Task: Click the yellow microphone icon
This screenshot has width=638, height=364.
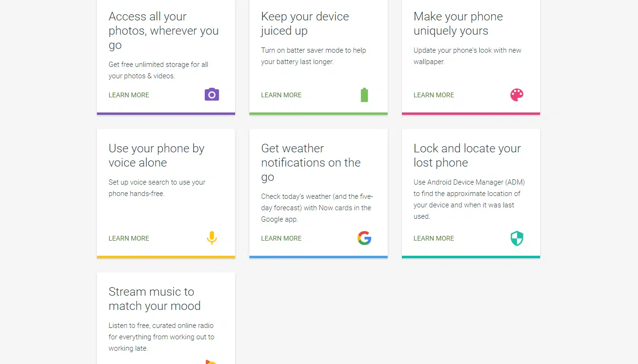Action: pyautogui.click(x=212, y=238)
